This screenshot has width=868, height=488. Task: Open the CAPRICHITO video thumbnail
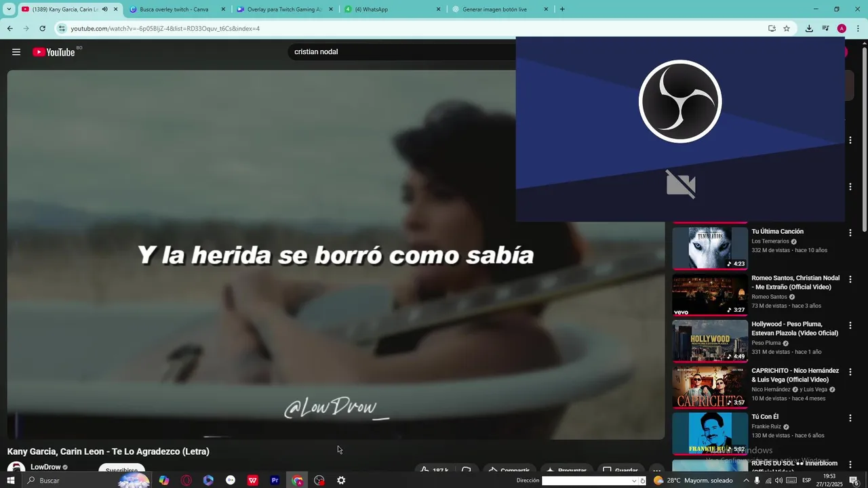710,388
